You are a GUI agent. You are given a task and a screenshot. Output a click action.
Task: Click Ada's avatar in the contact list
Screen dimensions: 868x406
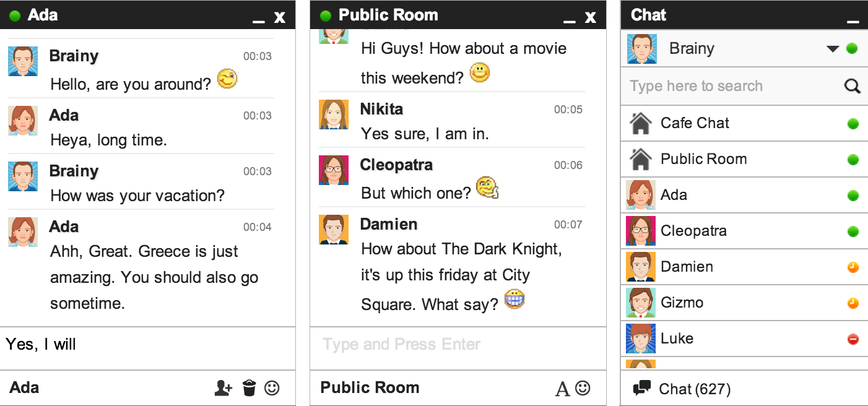click(641, 195)
